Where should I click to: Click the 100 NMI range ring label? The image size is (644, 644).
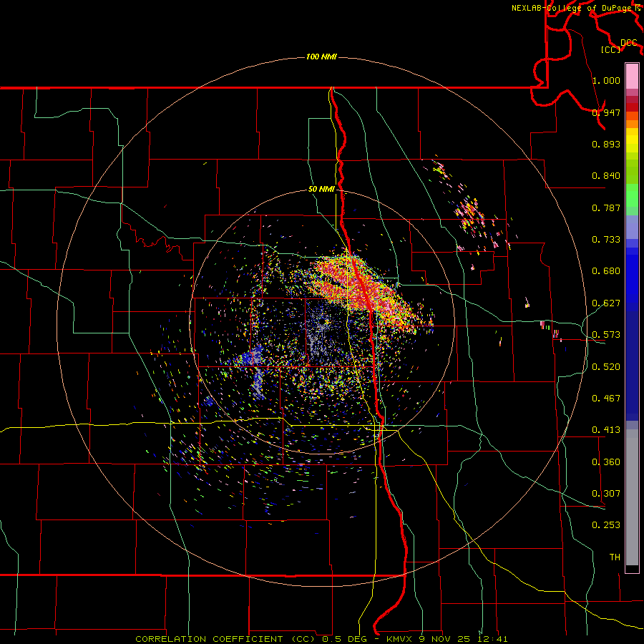click(321, 57)
